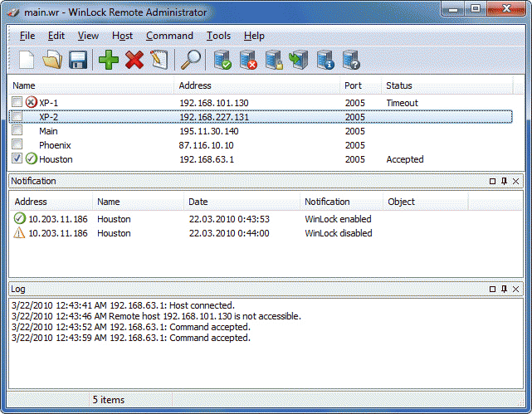Image resolution: width=532 pixels, height=414 pixels.
Task: Select the Main host name
Action: 48,131
